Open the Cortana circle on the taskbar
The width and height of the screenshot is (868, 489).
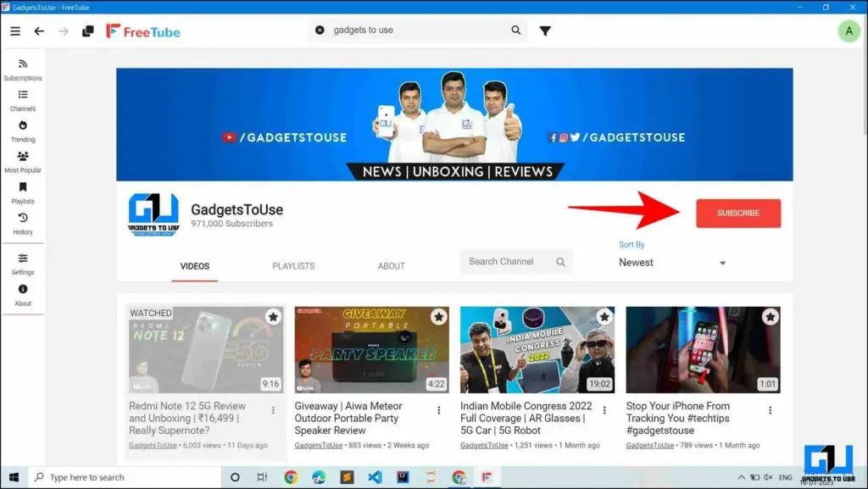point(235,477)
